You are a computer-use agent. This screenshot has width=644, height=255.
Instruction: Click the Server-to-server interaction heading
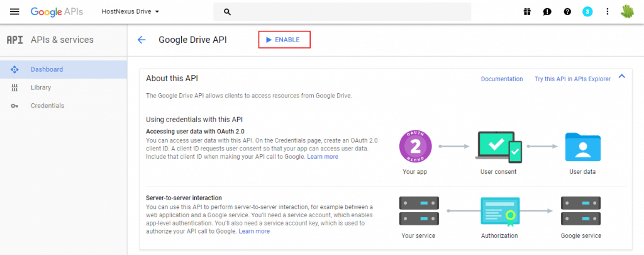184,198
